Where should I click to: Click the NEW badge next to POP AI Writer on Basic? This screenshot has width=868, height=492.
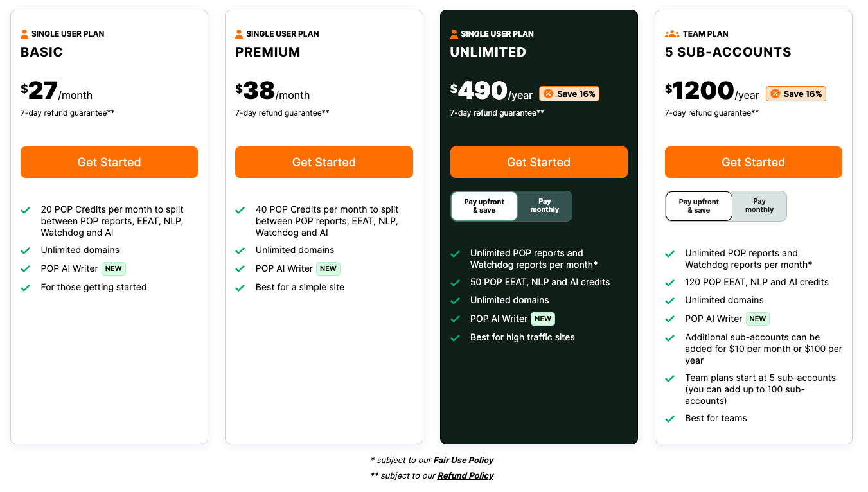coord(113,268)
